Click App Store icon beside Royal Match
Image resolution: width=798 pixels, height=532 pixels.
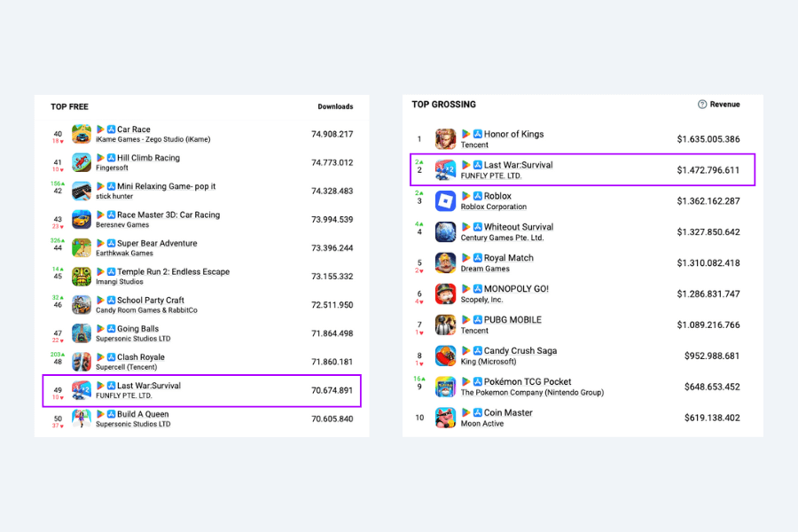click(x=477, y=258)
